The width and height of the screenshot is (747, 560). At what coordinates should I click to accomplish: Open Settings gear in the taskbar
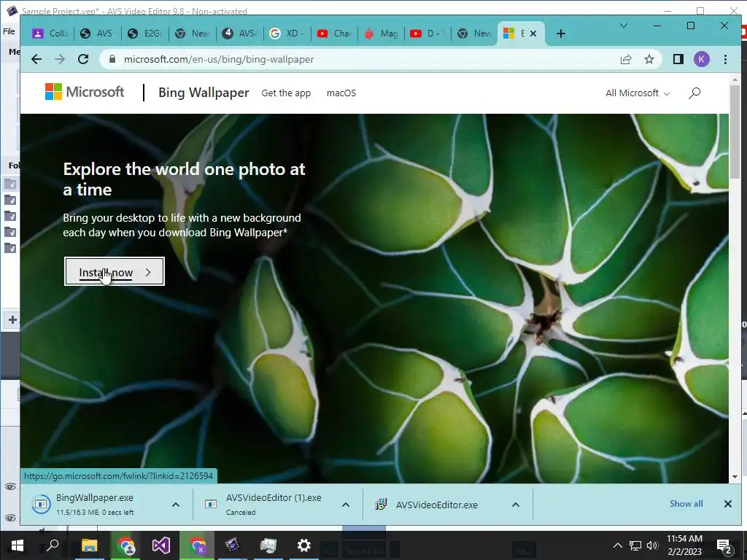pos(303,545)
